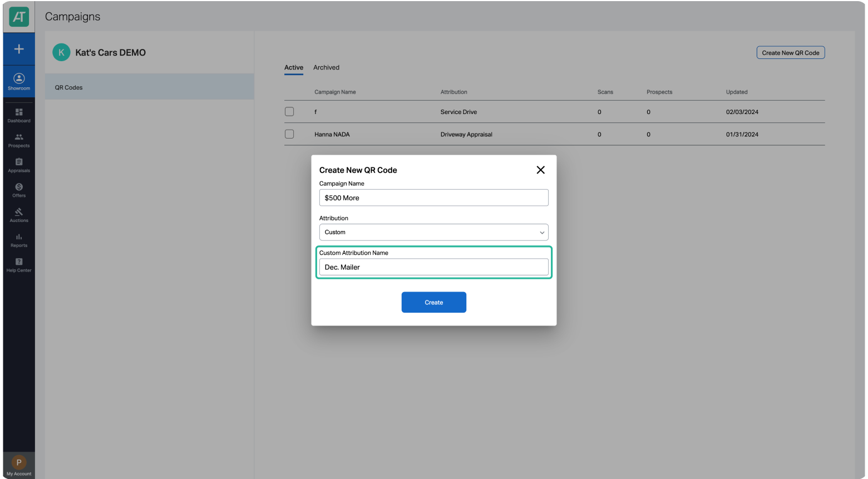This screenshot has height=479, width=868.
Task: Click the Campaign Name input field
Action: (x=434, y=197)
